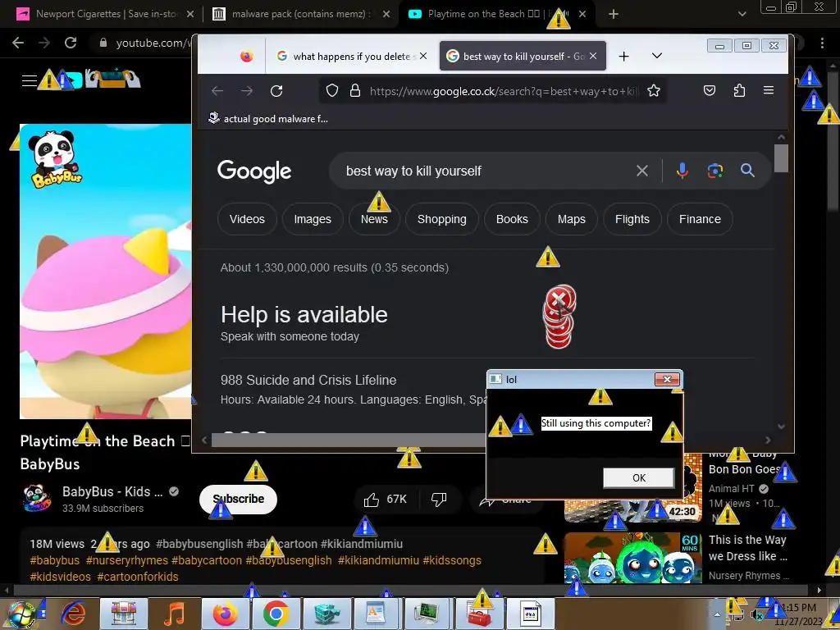Viewport: 840px width, 630px height.
Task: Click the Firefox page vertical scrollbar thumb
Action: tap(781, 158)
